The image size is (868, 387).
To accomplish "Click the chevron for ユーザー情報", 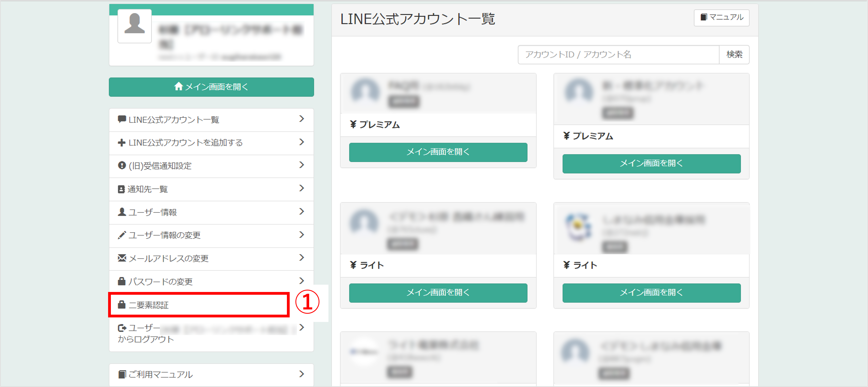I will pyautogui.click(x=302, y=212).
